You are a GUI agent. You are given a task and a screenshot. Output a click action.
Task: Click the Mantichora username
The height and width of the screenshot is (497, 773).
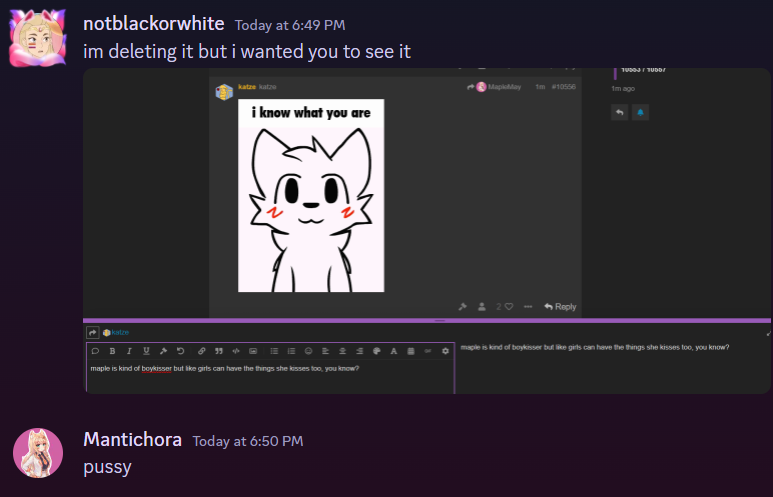click(x=133, y=439)
